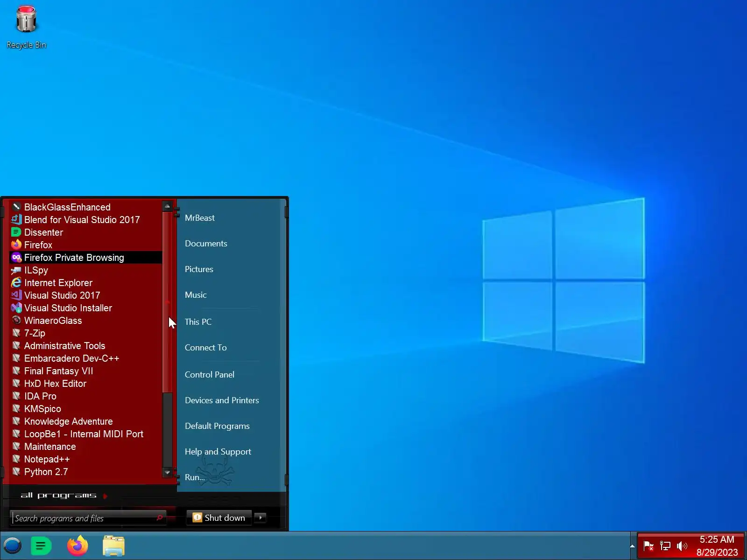Open Music from the Start menu
This screenshot has width=747, height=560.
pyautogui.click(x=196, y=295)
